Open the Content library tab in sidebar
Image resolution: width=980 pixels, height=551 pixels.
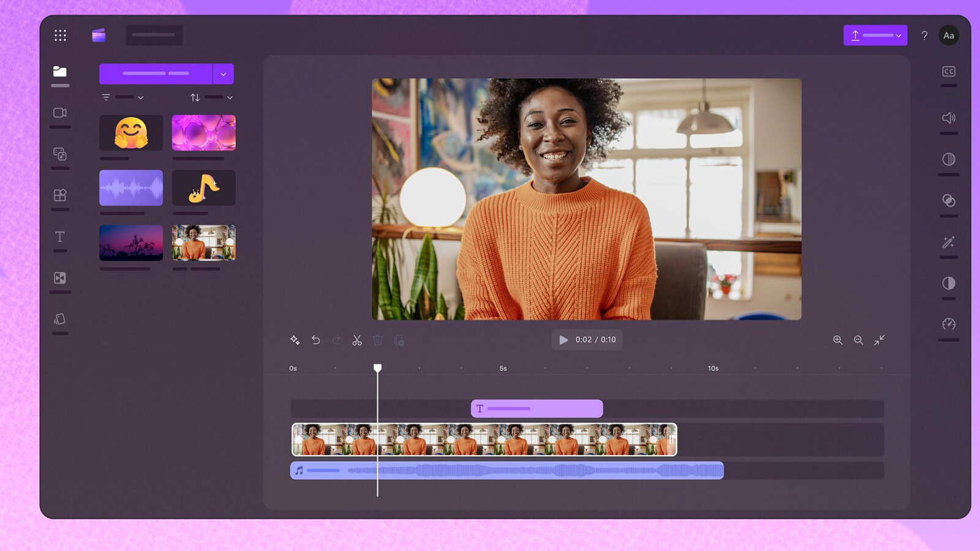click(x=60, y=154)
